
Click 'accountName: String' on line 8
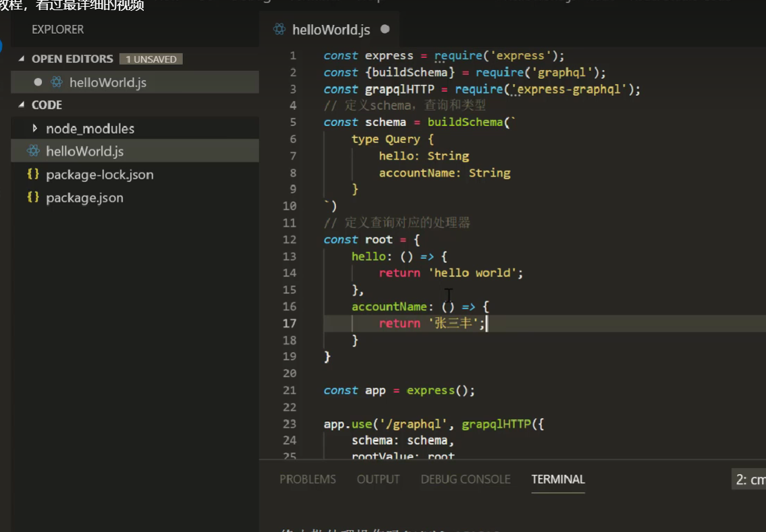click(x=445, y=173)
